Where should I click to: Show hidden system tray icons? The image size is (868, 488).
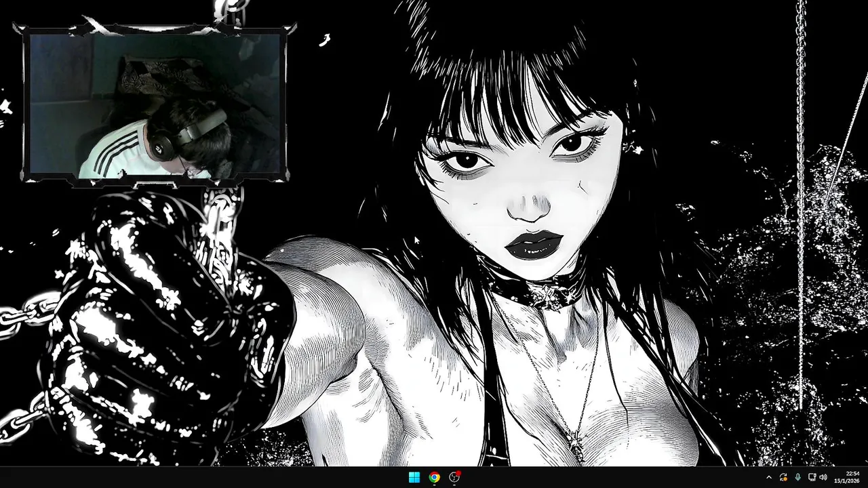point(768,477)
